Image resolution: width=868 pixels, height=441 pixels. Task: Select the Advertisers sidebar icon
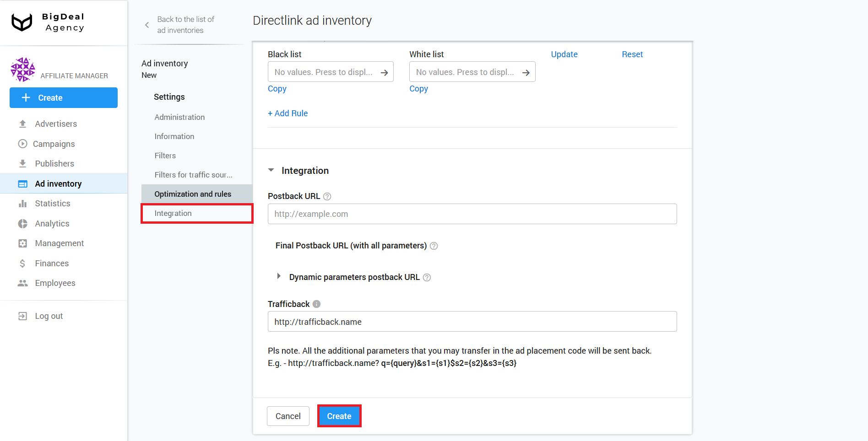pyautogui.click(x=23, y=124)
